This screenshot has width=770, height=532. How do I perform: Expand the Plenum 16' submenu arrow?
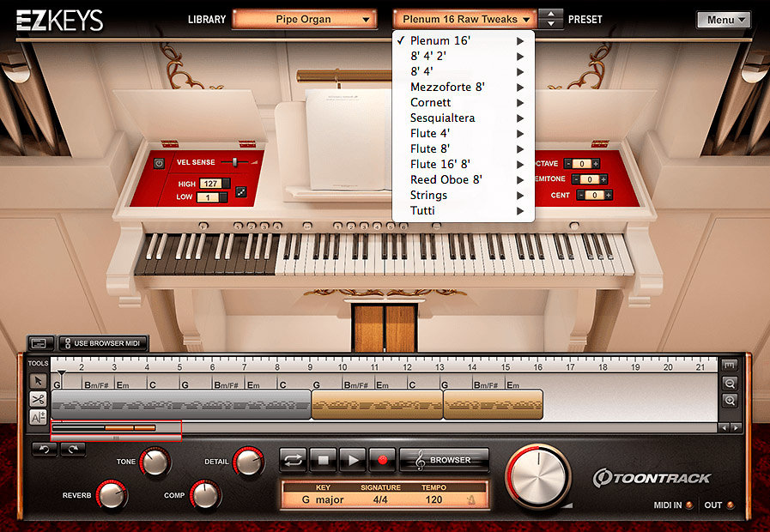(520, 41)
